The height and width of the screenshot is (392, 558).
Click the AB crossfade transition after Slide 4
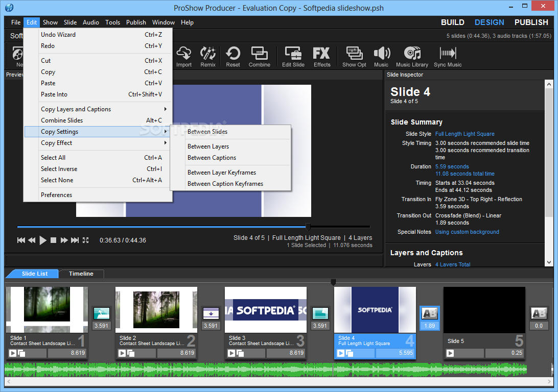click(x=430, y=313)
